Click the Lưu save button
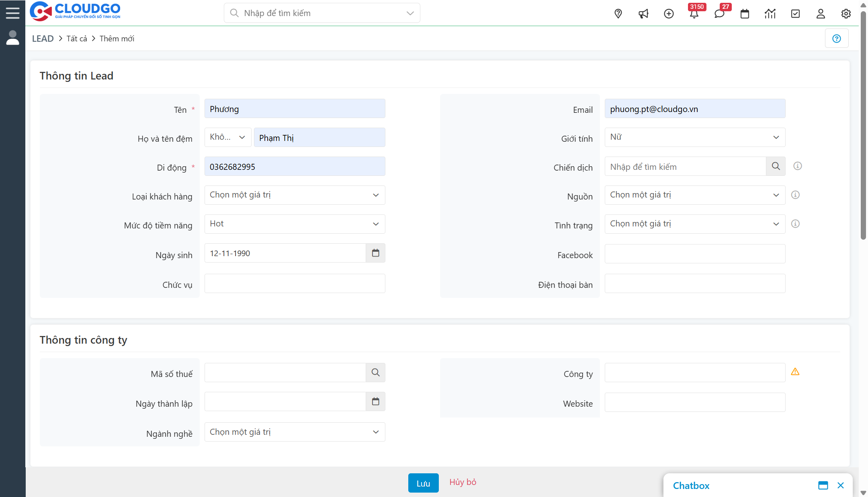Image resolution: width=868 pixels, height=497 pixels. click(x=423, y=483)
